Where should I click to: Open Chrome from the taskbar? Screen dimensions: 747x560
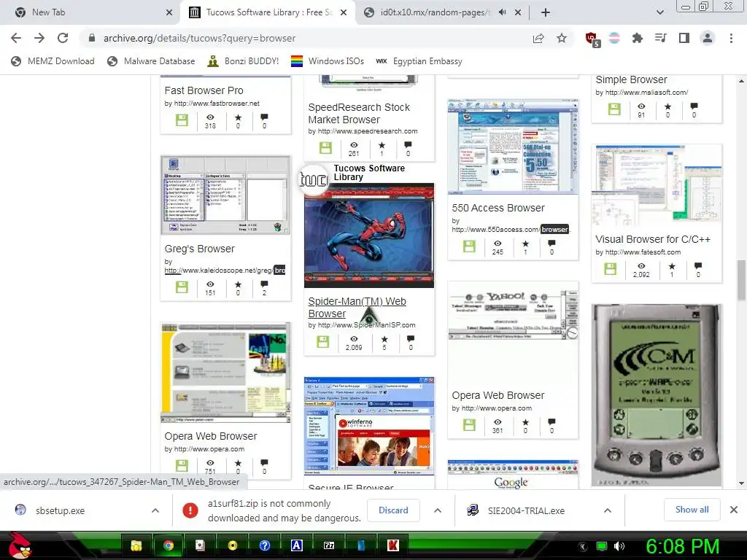point(168,545)
